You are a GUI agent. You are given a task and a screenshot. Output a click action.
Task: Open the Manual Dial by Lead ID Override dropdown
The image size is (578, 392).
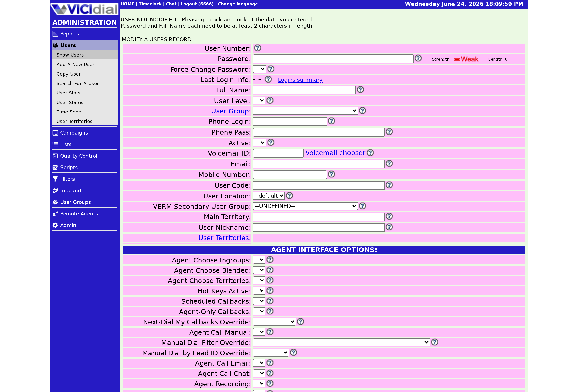point(271,353)
